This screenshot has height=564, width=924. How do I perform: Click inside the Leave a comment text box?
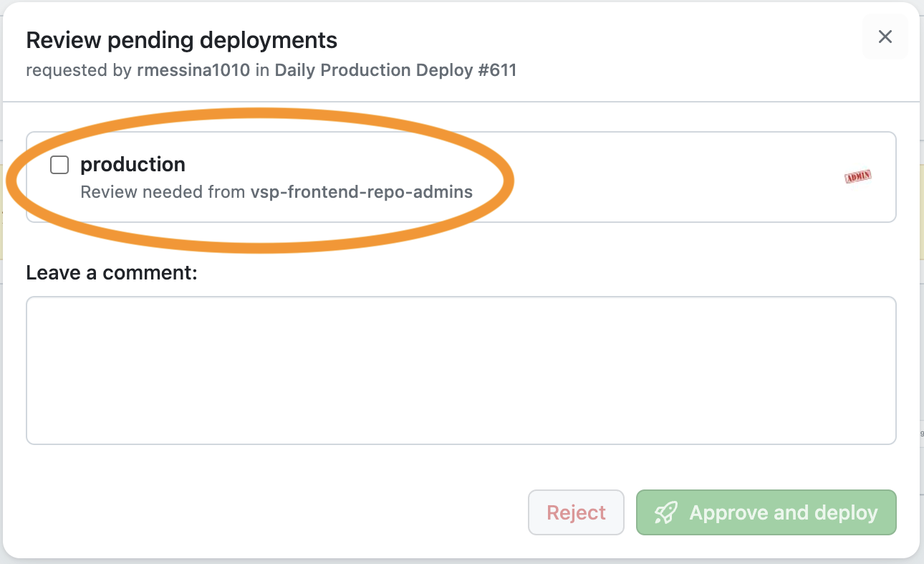(461, 369)
